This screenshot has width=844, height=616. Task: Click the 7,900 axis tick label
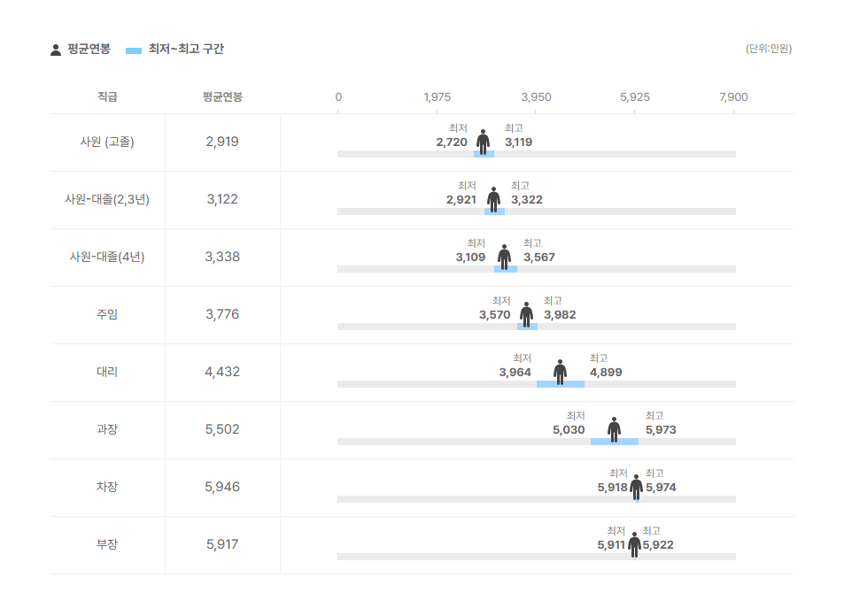[733, 96]
